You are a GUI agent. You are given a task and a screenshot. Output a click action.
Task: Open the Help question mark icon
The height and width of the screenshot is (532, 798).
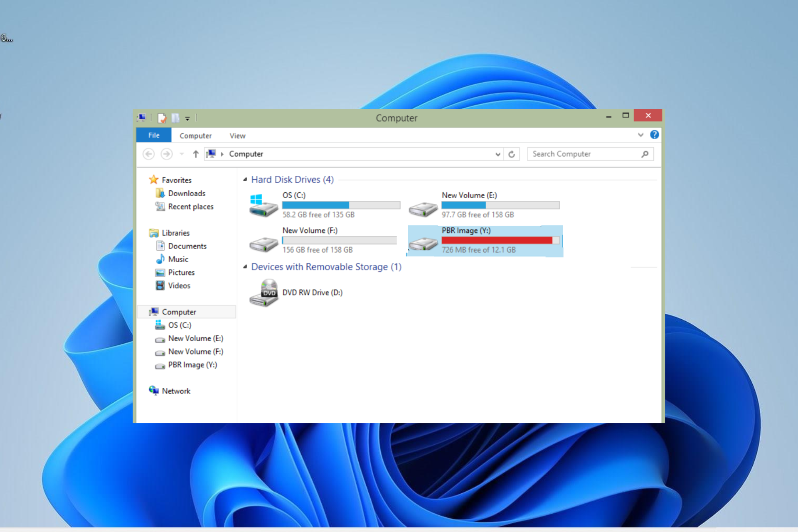[654, 135]
